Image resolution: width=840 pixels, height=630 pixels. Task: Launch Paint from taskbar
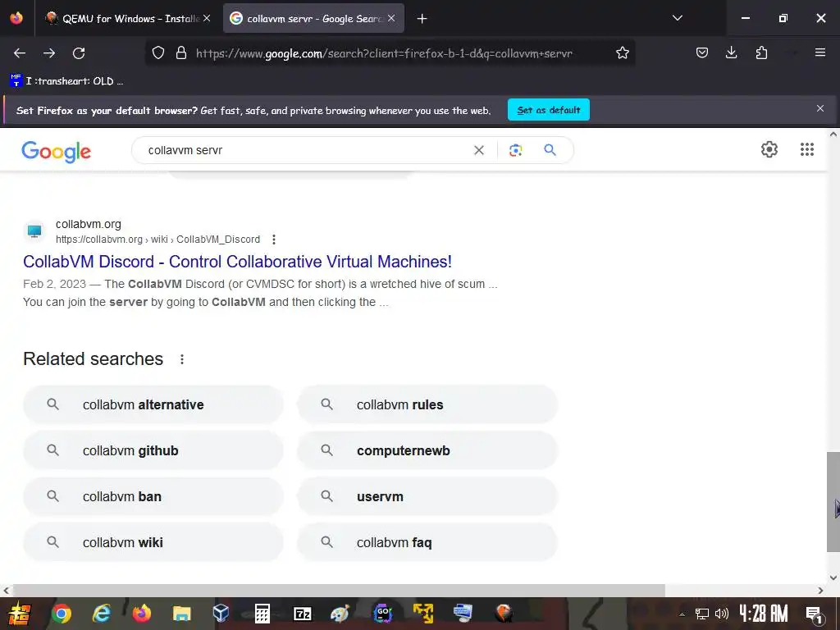pos(340,614)
